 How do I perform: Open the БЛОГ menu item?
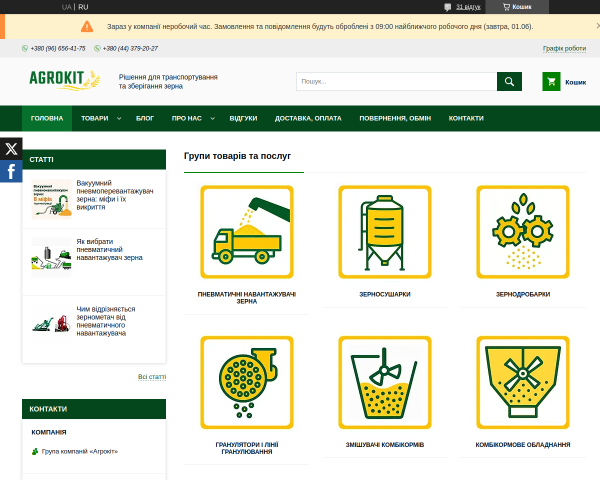point(145,118)
